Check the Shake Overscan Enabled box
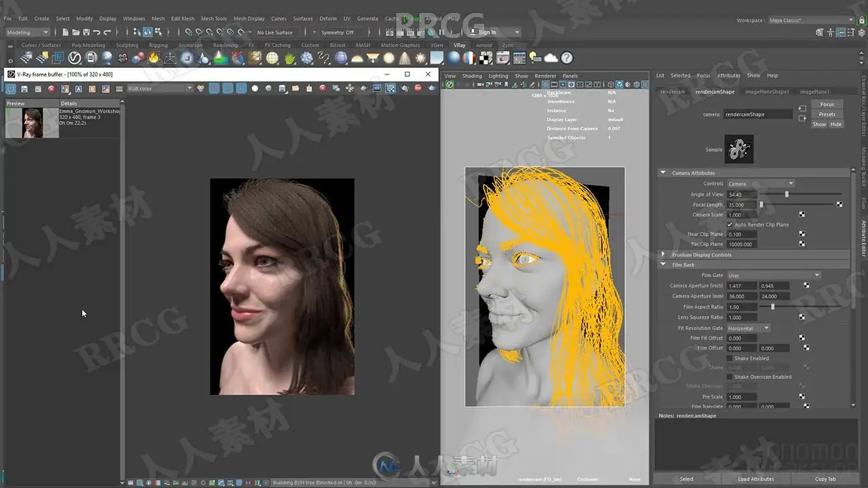 coord(730,377)
